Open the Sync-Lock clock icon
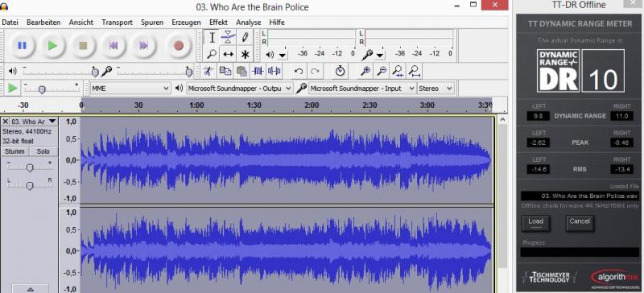Viewport: 644px width, 293px height. [340, 71]
